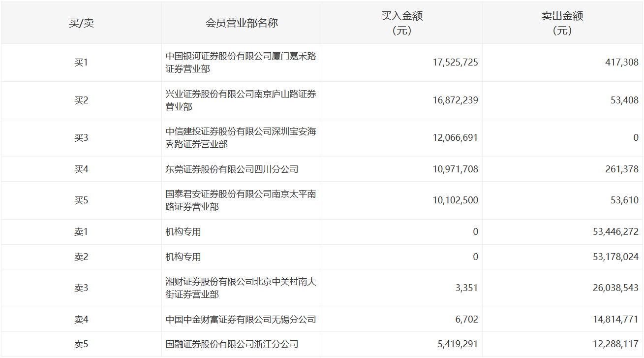Image resolution: width=644 pixels, height=358 pixels.
Task: Click sell amount 53,446,272
Action: 616,232
